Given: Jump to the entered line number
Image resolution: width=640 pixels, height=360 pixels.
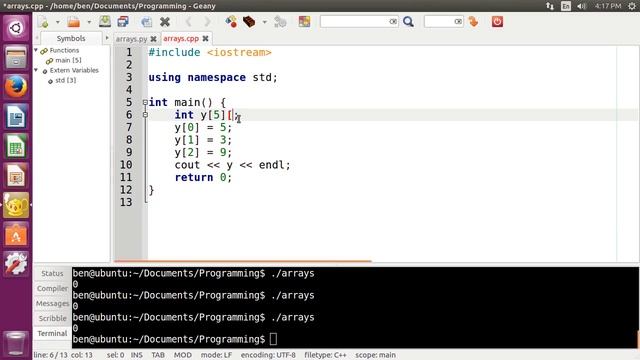Looking at the screenshot, I should 473,22.
